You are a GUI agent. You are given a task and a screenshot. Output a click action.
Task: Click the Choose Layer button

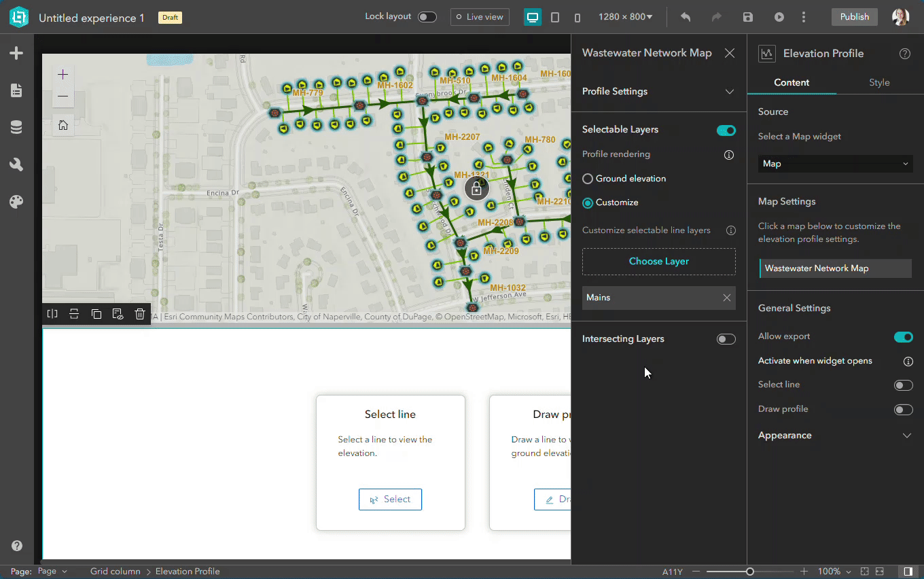658,262
